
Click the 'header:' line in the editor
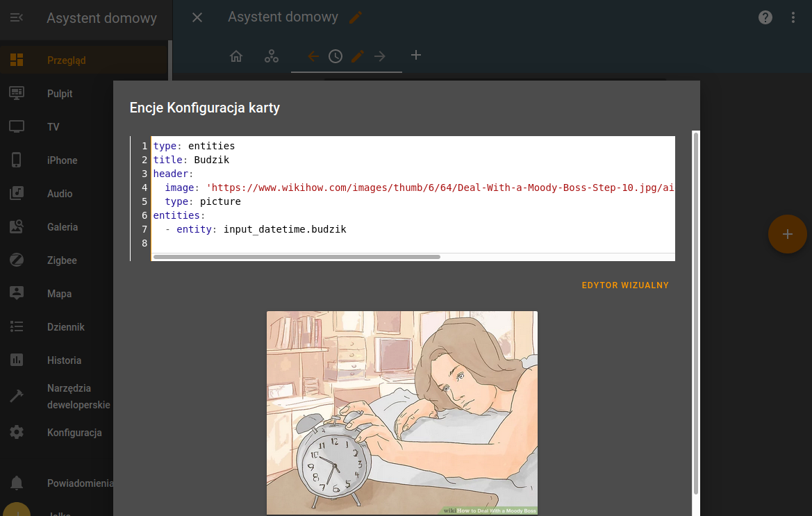coord(173,174)
